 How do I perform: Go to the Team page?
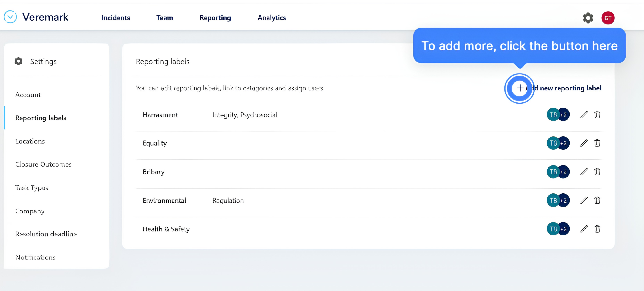(165, 18)
